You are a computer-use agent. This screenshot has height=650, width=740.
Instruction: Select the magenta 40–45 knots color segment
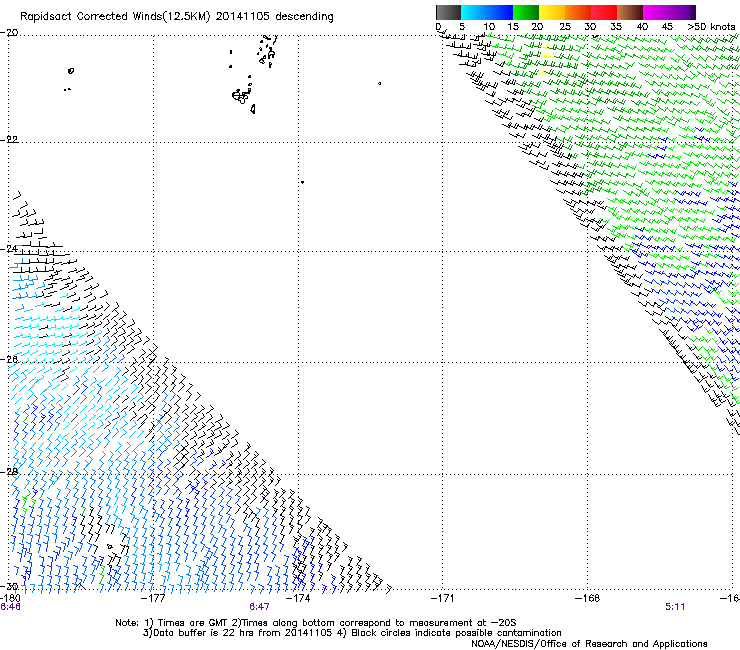(x=656, y=12)
